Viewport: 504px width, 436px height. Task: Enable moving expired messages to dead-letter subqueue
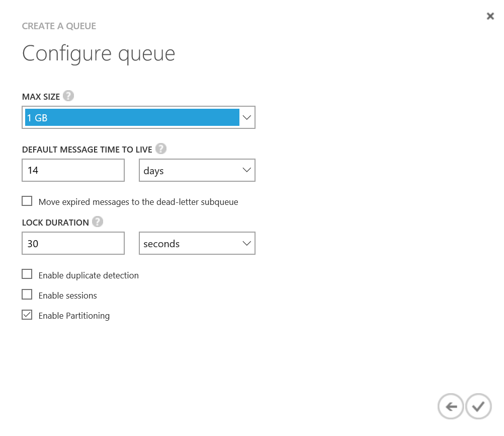(27, 201)
